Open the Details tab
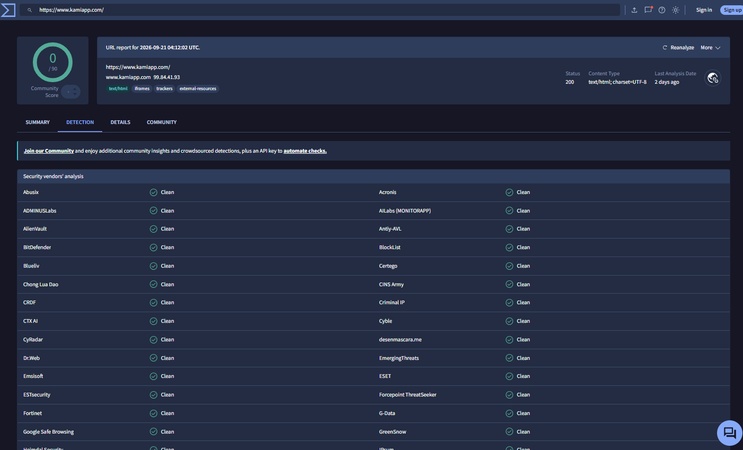Image resolution: width=743 pixels, height=450 pixels. pos(120,122)
